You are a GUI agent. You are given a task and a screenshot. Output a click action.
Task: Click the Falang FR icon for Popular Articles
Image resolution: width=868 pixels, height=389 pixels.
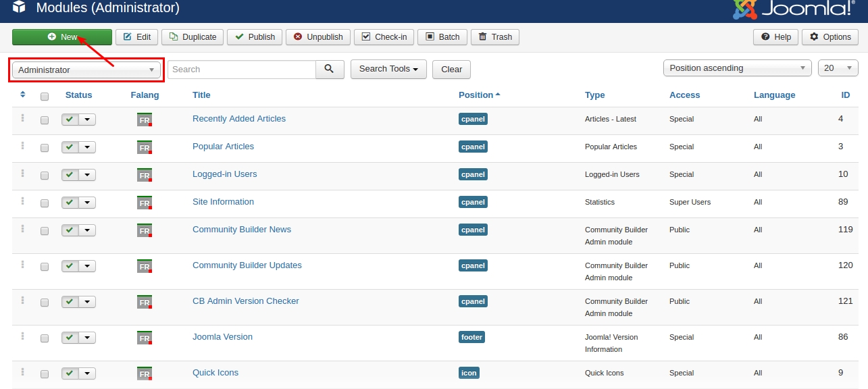145,147
